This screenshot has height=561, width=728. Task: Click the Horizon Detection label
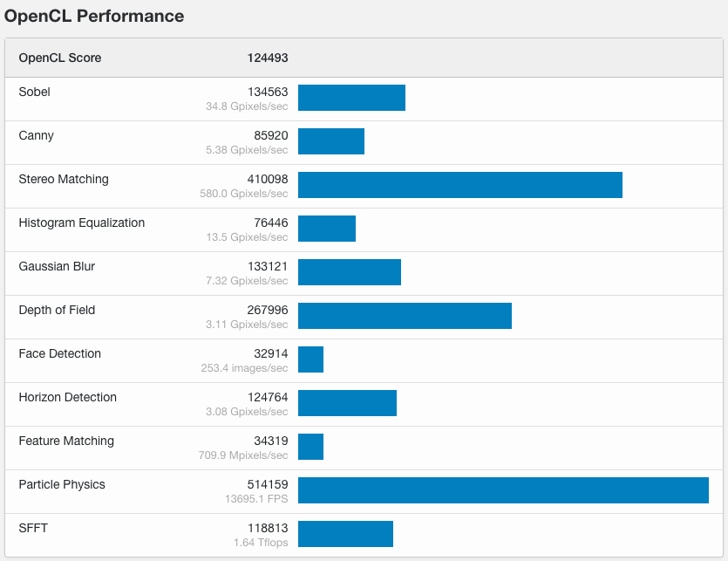point(67,397)
